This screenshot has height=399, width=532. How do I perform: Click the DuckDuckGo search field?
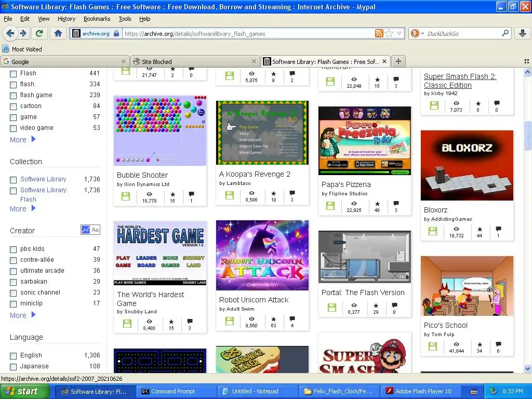pos(463,33)
